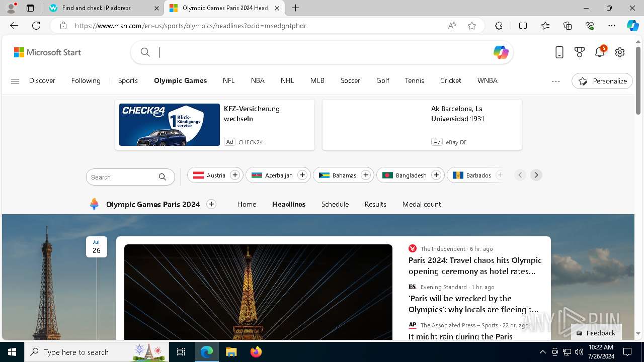The image size is (644, 362).
Task: Toggle Split screen icon
Action: (523, 26)
